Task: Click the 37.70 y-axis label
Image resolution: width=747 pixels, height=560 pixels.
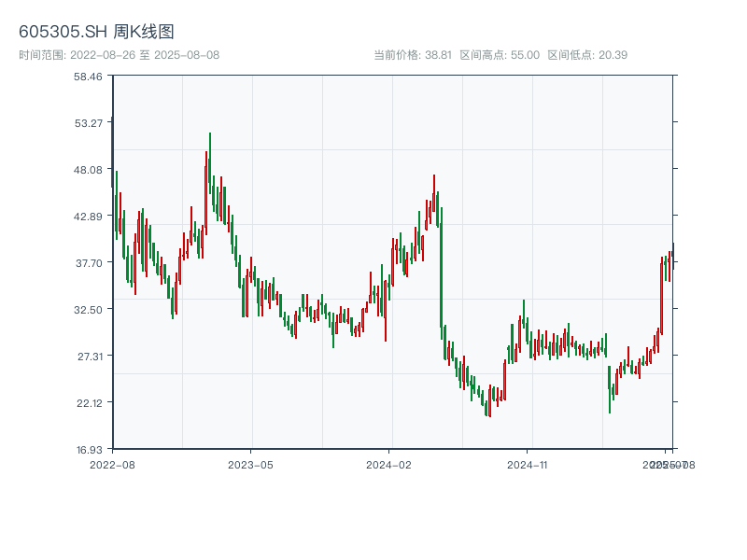Action: (x=88, y=263)
